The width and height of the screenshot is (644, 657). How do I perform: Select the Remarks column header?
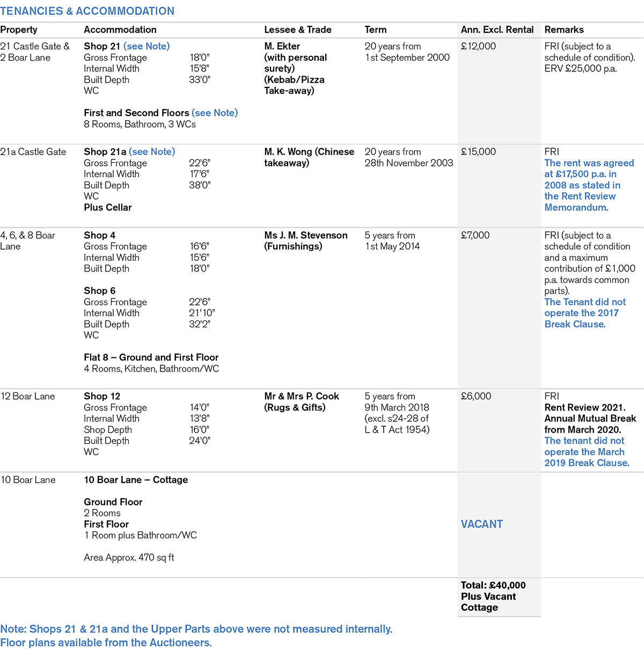[x=563, y=30]
